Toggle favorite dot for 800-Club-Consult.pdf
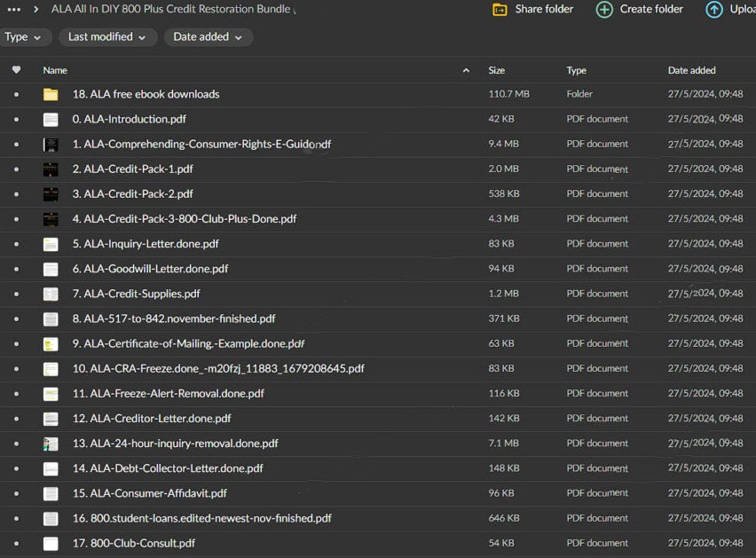756x558 pixels. (x=16, y=543)
